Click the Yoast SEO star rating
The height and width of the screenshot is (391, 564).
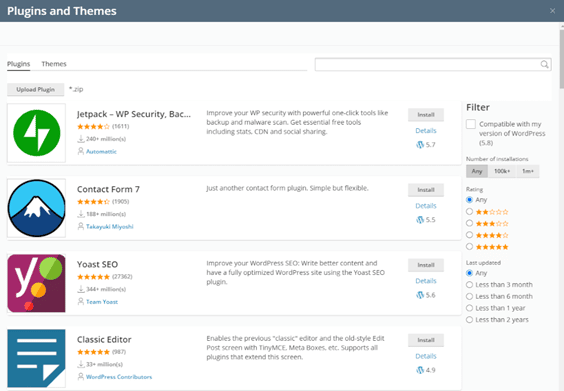93,277
